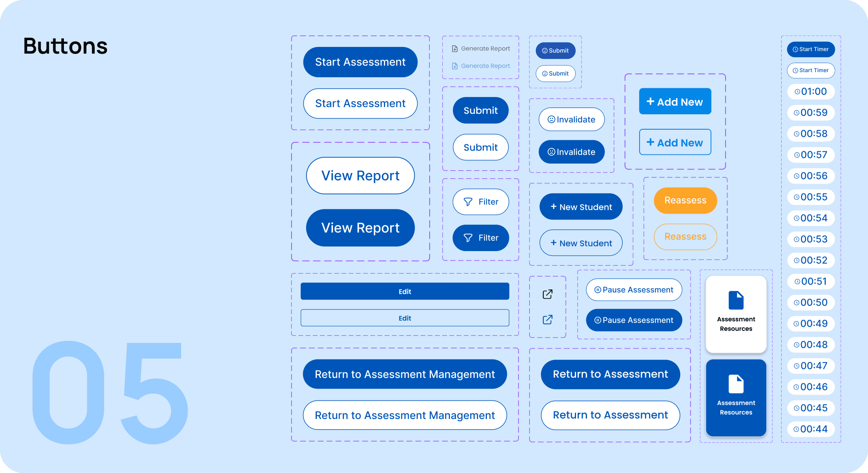Click the outlined Edit bar
This screenshot has height=473, width=868.
coord(405,318)
